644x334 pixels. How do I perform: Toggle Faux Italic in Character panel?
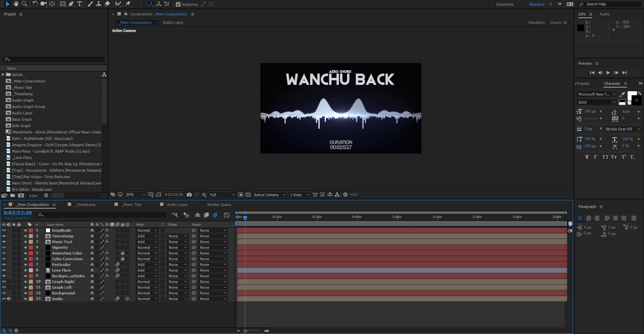pyautogui.click(x=595, y=157)
